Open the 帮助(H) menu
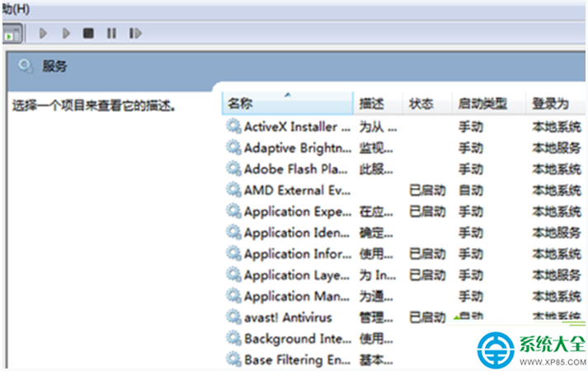The height and width of the screenshot is (371, 588). click(16, 8)
